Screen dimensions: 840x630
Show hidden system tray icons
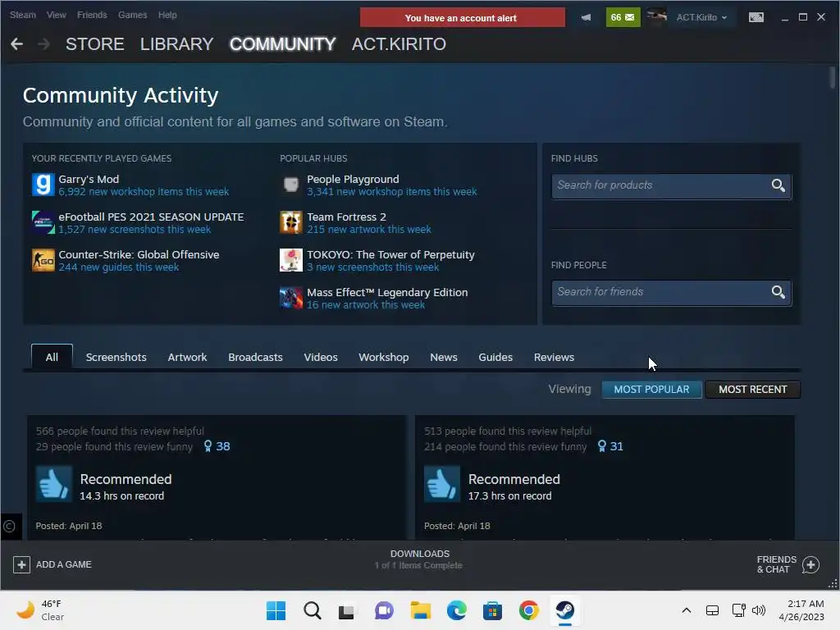click(687, 610)
